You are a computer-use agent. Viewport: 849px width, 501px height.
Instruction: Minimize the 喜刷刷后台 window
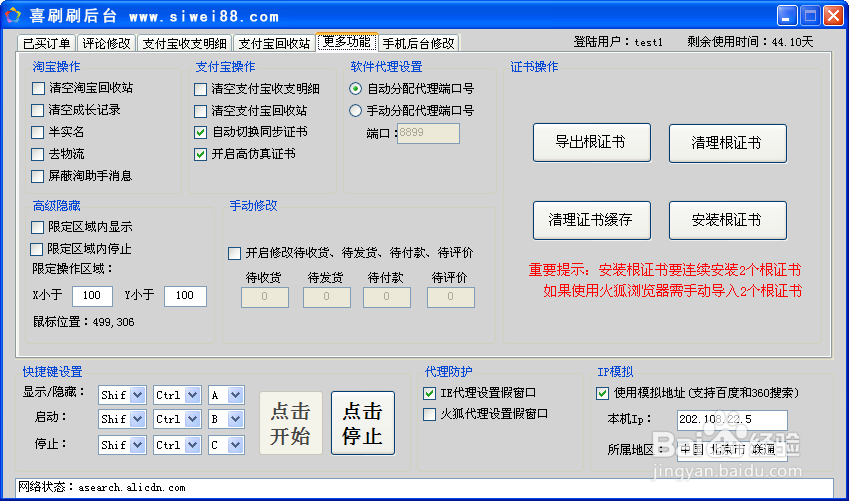[787, 15]
